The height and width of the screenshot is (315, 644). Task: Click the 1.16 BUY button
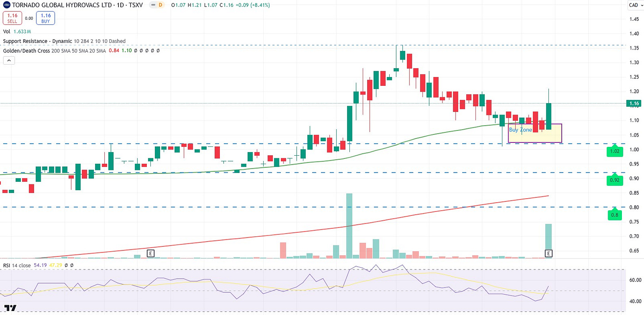coord(46,18)
